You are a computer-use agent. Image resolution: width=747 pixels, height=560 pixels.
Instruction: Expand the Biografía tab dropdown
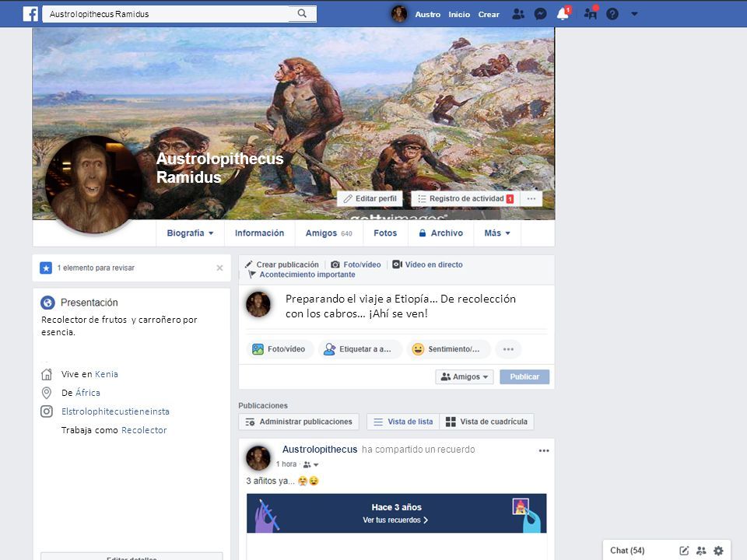tap(190, 233)
